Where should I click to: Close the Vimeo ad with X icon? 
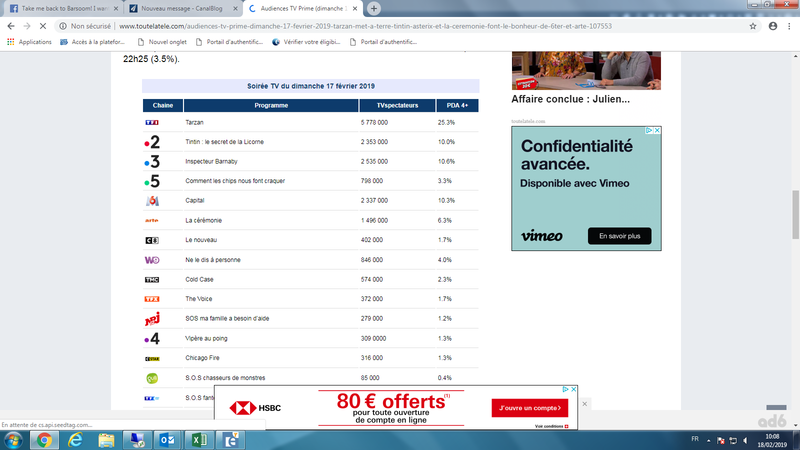click(657, 131)
